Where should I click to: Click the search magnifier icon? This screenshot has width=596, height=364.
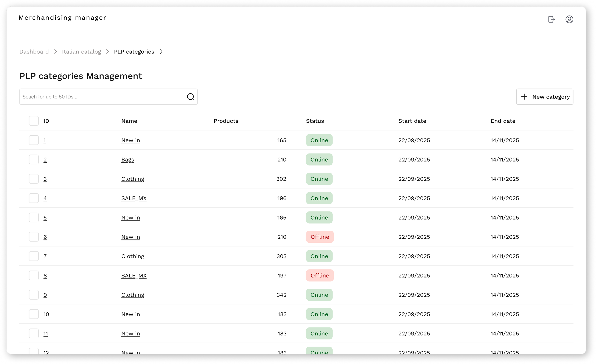click(190, 97)
